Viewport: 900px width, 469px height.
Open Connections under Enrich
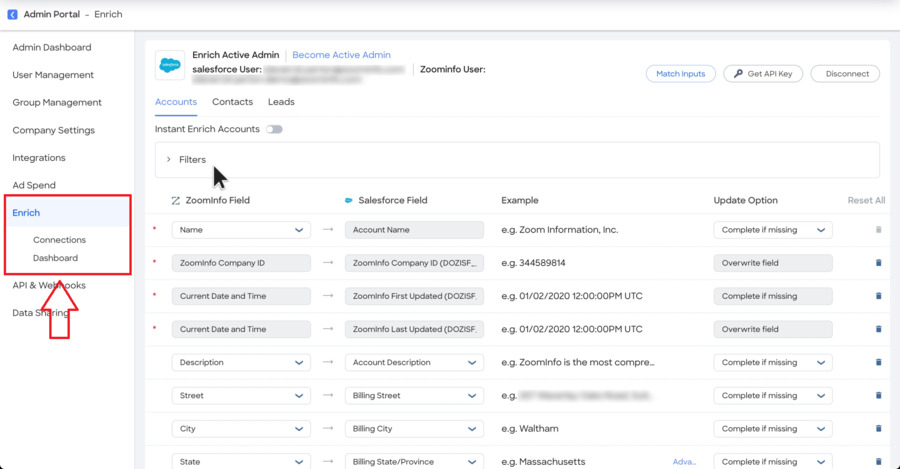pyautogui.click(x=59, y=239)
